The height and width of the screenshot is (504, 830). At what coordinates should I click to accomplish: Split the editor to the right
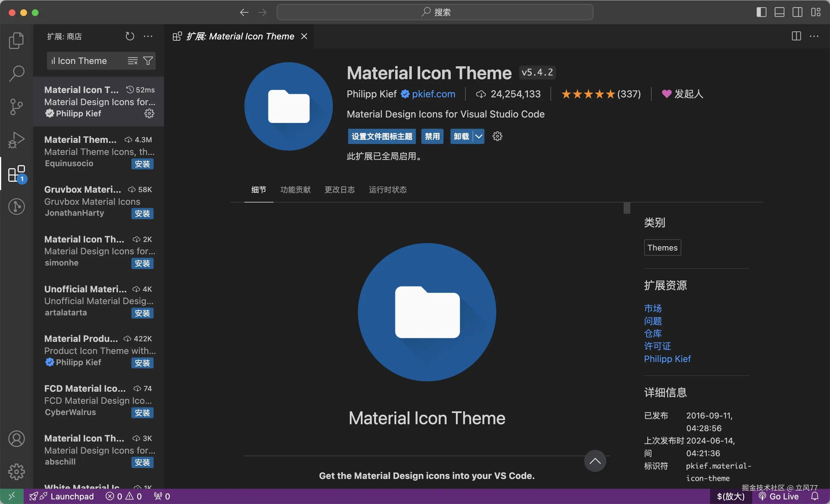click(796, 36)
